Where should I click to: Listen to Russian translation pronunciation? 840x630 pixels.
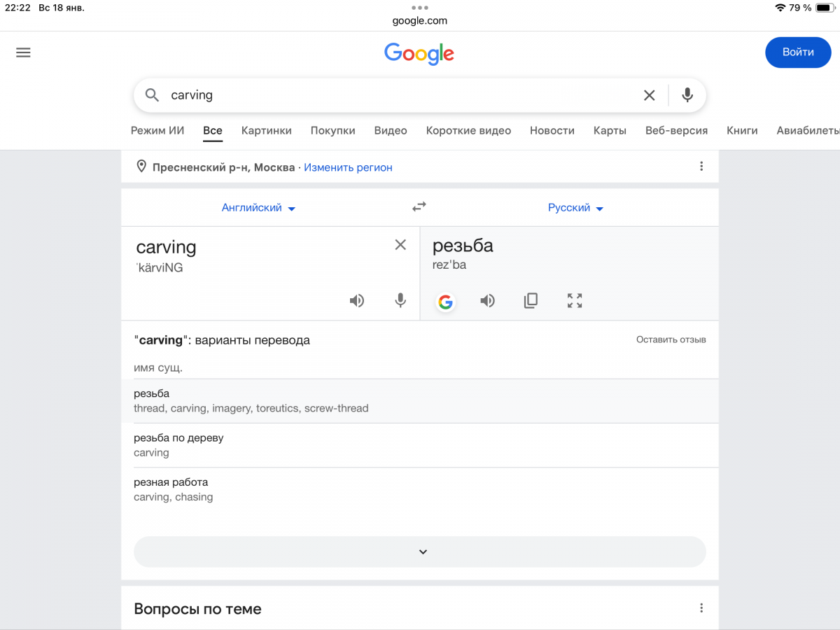click(487, 301)
